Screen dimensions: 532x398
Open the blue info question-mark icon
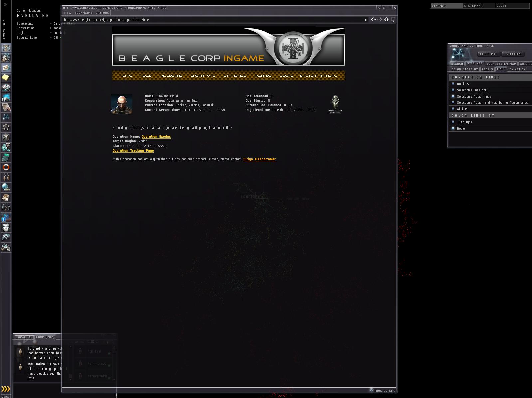tap(6, 217)
